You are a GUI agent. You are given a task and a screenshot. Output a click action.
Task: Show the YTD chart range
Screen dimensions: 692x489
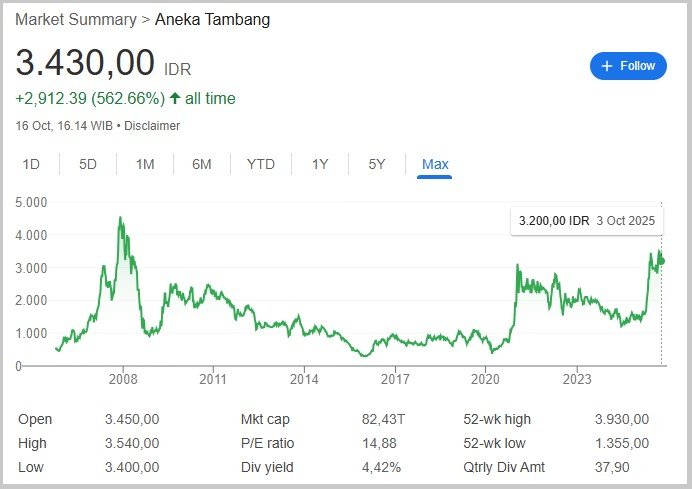point(261,164)
